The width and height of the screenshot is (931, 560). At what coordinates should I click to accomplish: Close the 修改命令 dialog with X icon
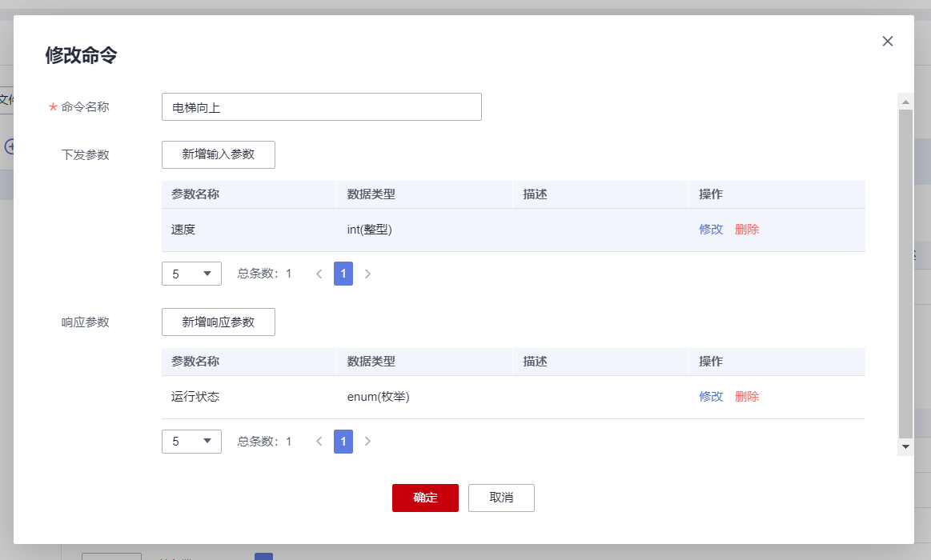pos(887,42)
